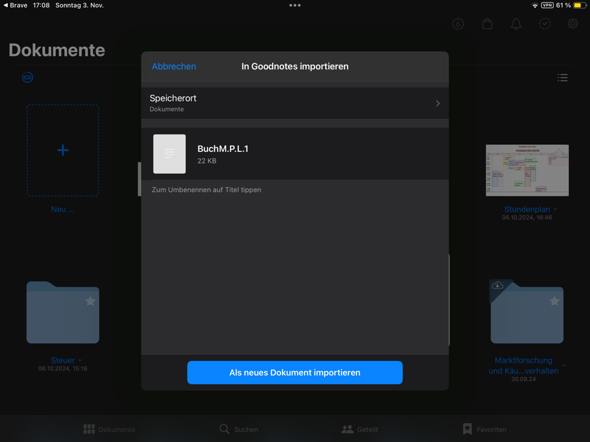The image size is (590, 442).
Task: Switch to the Favoriten tab
Action: pyautogui.click(x=484, y=429)
